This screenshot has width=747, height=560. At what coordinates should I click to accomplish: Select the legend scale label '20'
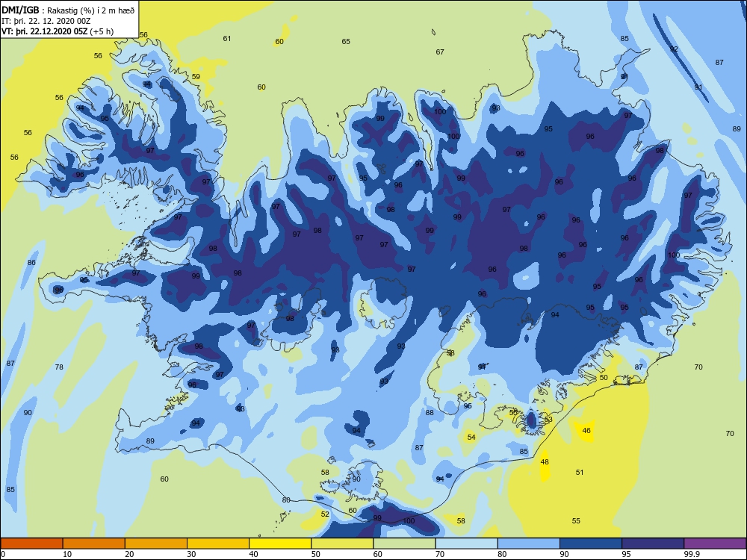(129, 554)
